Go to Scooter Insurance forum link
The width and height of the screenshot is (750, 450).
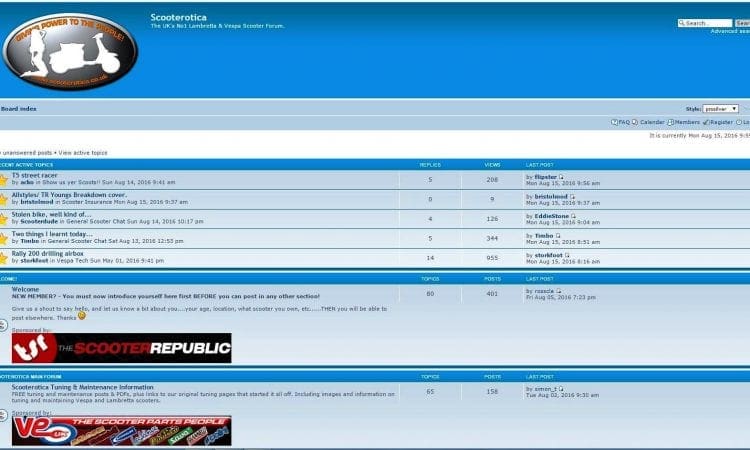[87, 202]
